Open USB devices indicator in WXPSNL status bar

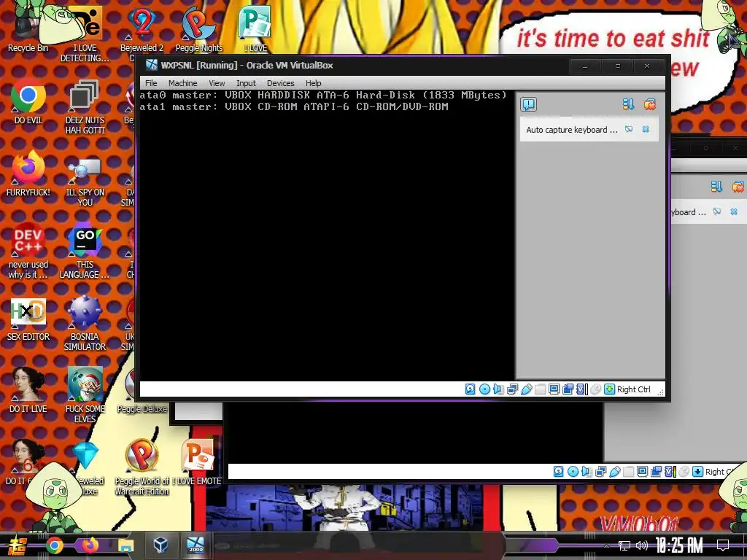(527, 389)
